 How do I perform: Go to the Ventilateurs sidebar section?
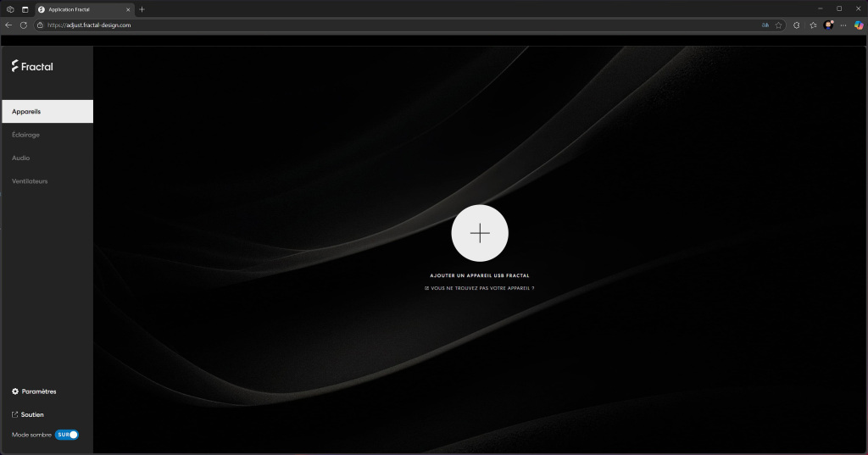coord(30,181)
